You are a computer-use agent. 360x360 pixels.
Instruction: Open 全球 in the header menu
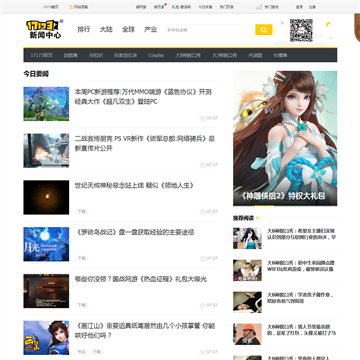(128, 29)
